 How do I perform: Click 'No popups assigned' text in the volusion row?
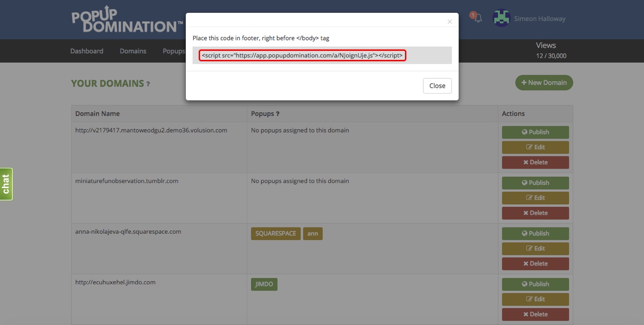click(x=300, y=130)
